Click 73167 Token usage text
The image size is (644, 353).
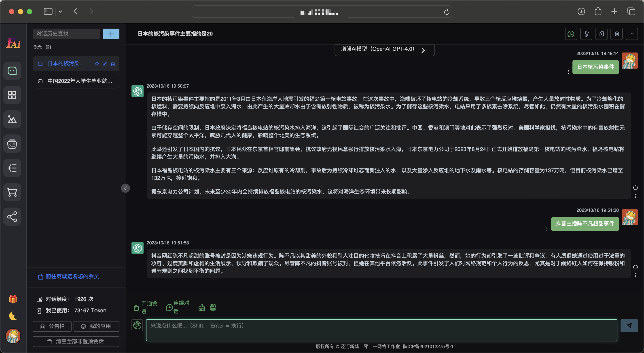click(90, 311)
